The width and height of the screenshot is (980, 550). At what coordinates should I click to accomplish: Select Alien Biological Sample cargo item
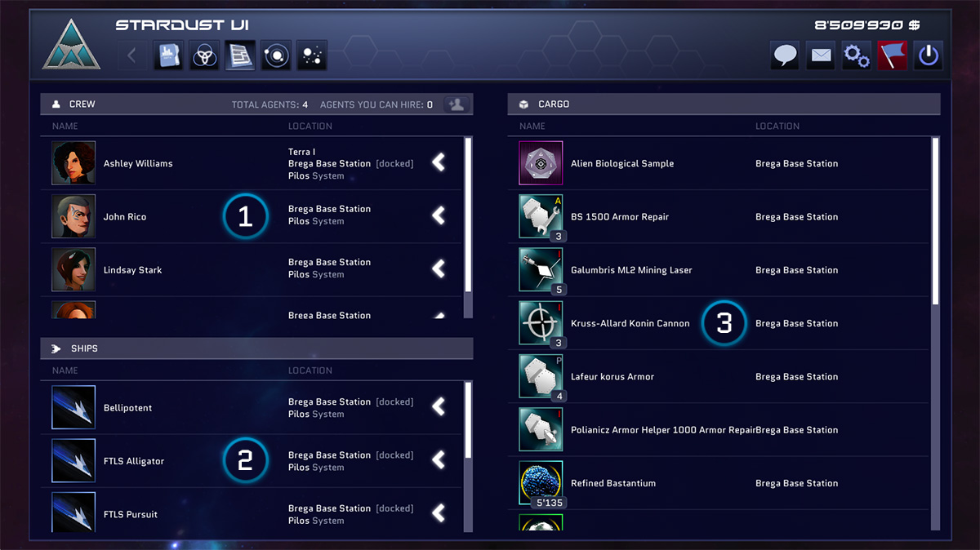point(719,163)
